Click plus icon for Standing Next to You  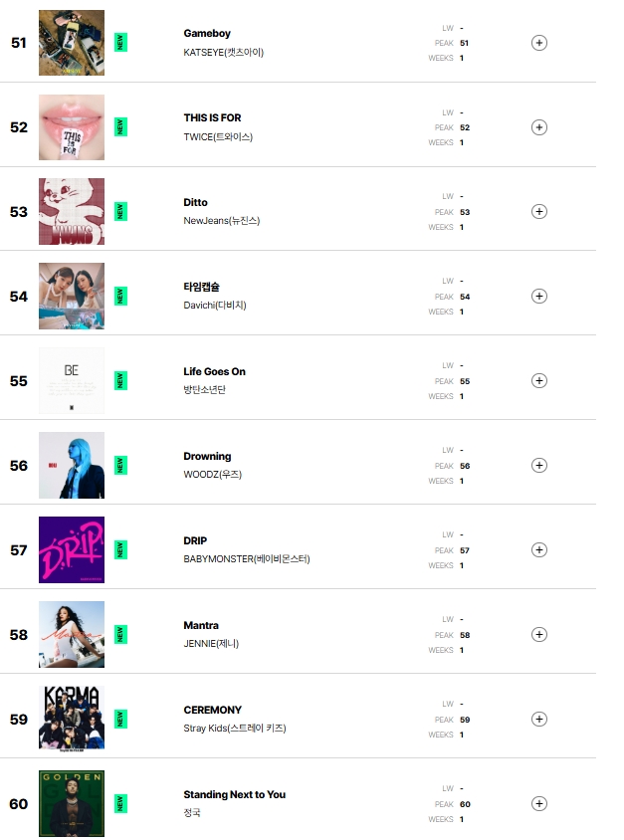538,804
